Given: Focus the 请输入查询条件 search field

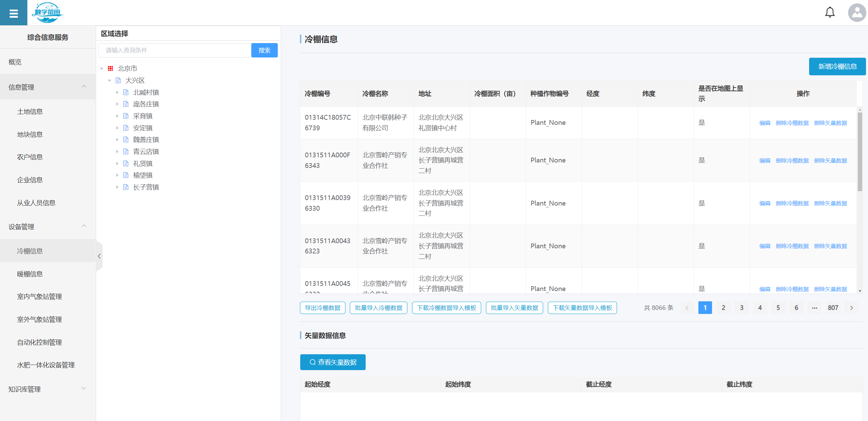Looking at the screenshot, I should pyautogui.click(x=175, y=50).
